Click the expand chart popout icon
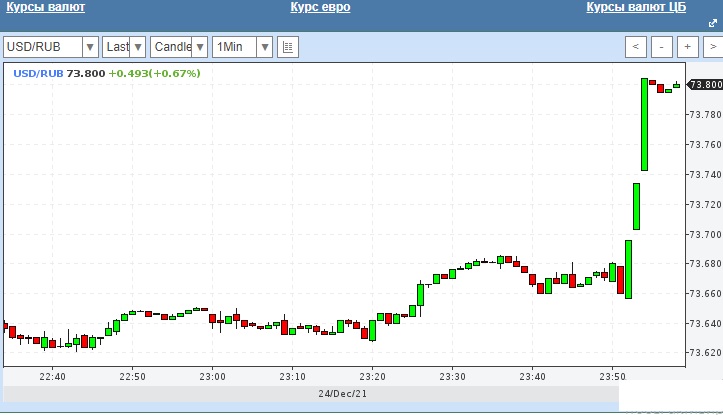 (713, 23)
